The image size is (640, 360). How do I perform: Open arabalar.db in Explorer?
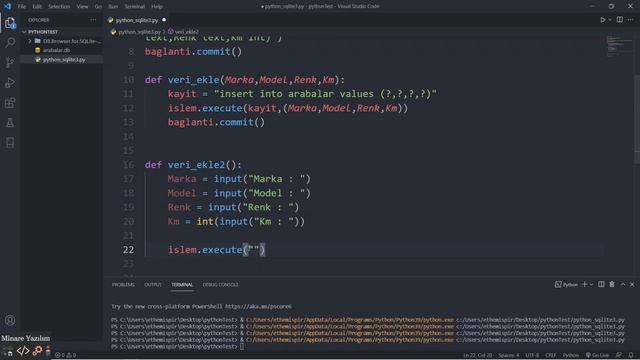[56, 50]
